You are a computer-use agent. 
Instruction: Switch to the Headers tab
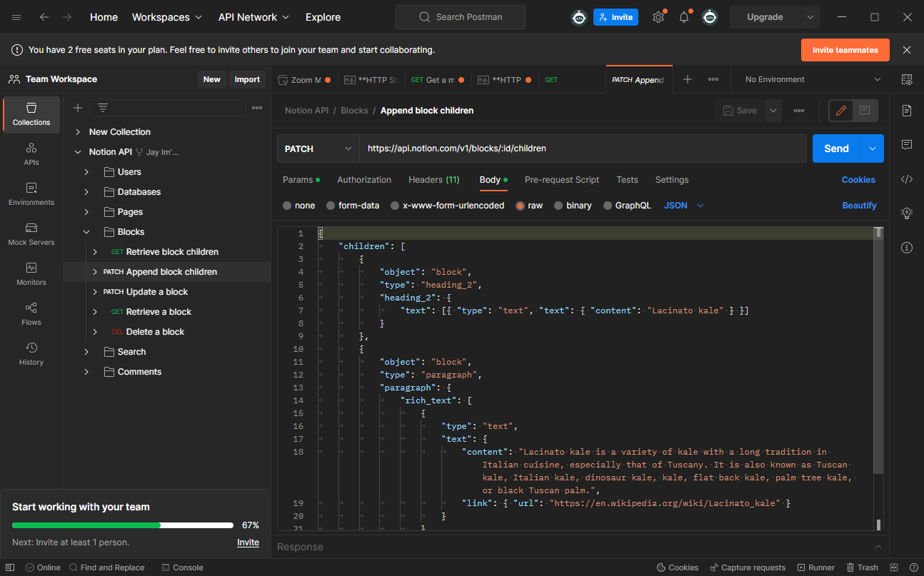pos(434,180)
